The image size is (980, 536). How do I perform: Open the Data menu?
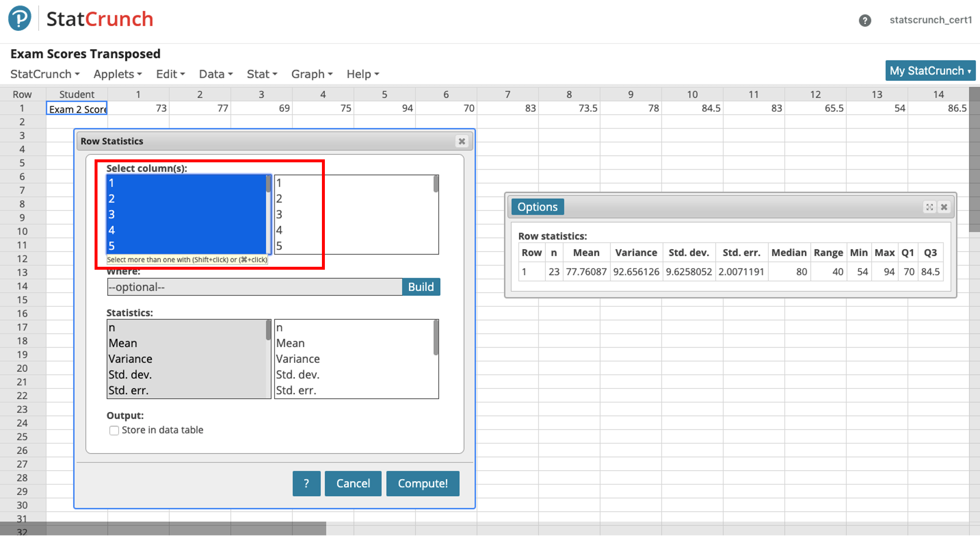pyautogui.click(x=216, y=74)
